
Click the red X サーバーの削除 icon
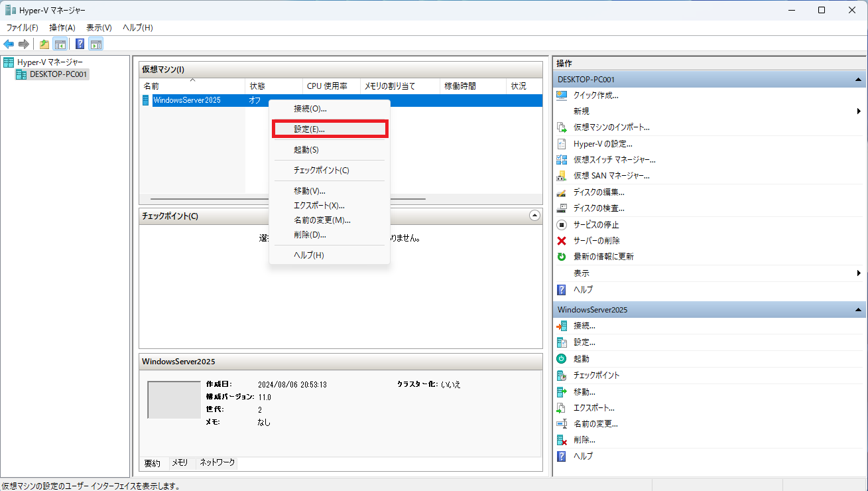click(x=562, y=240)
